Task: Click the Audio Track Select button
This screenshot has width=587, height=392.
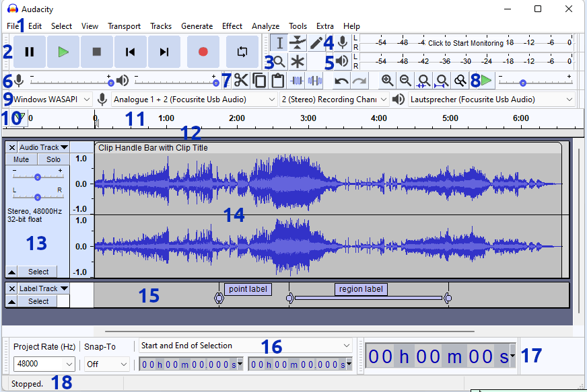Action: click(38, 272)
